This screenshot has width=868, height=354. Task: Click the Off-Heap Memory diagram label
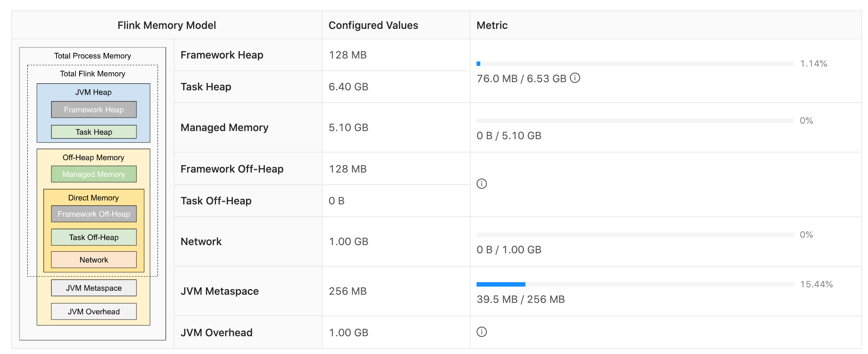93,157
